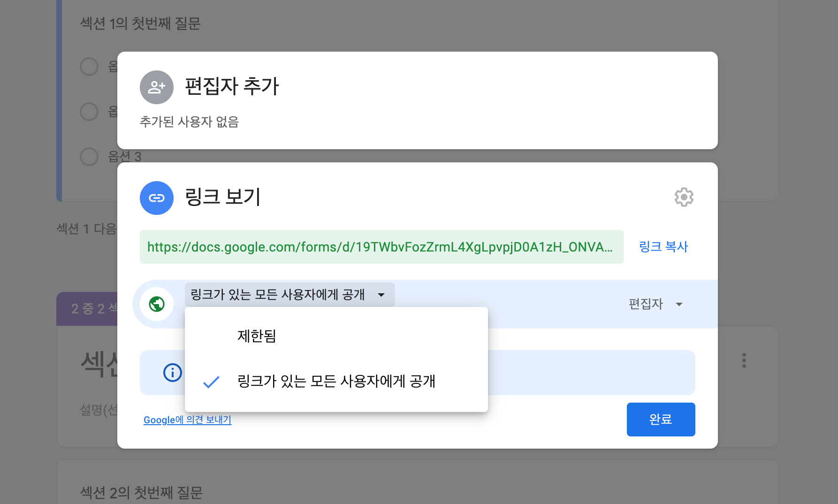The image size is (838, 504).
Task: Click the form URL link field
Action: pos(382,247)
